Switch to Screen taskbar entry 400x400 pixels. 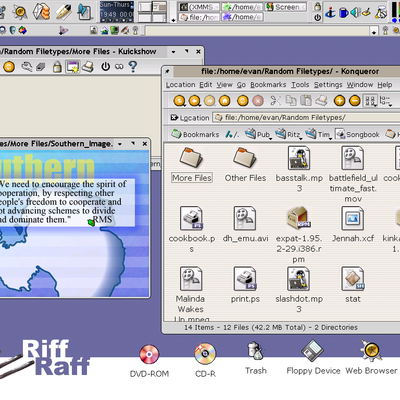(x=286, y=7)
